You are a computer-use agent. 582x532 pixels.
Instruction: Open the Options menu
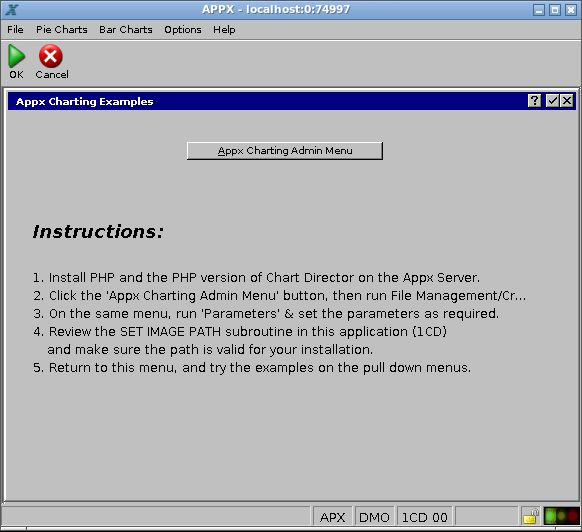tap(183, 30)
